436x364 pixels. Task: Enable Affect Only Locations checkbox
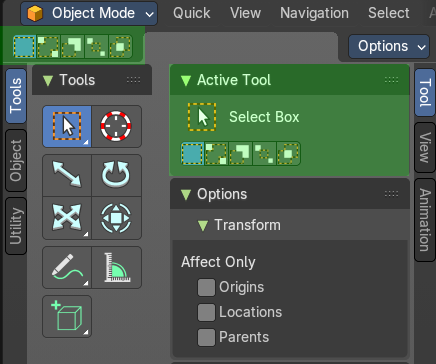(x=206, y=312)
